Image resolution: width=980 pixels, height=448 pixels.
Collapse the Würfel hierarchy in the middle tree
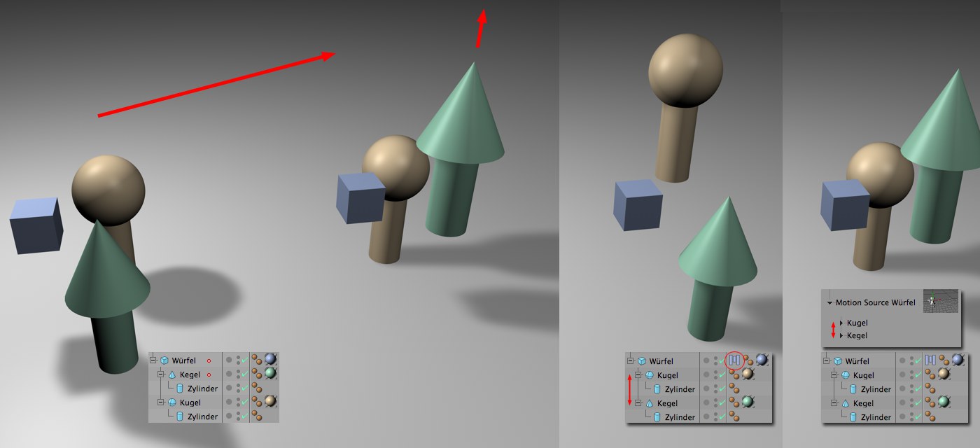(x=630, y=361)
